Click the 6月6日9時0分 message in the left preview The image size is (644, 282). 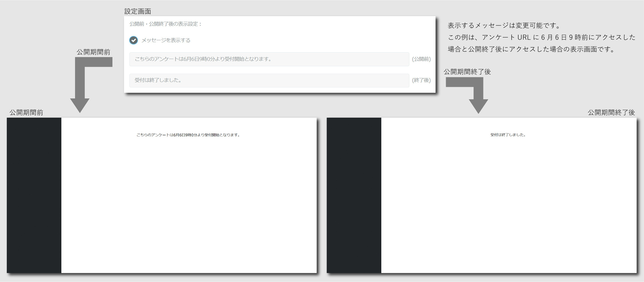[x=188, y=135]
